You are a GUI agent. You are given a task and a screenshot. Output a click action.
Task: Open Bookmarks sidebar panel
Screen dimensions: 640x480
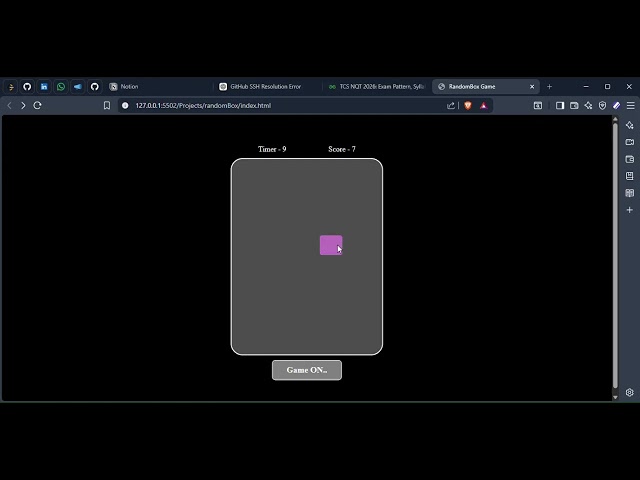pos(629,176)
